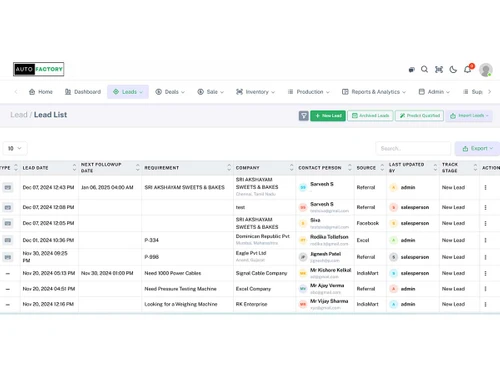Open the search magnifier icon in header
Screen dimensions: 500x375
[x=424, y=69]
